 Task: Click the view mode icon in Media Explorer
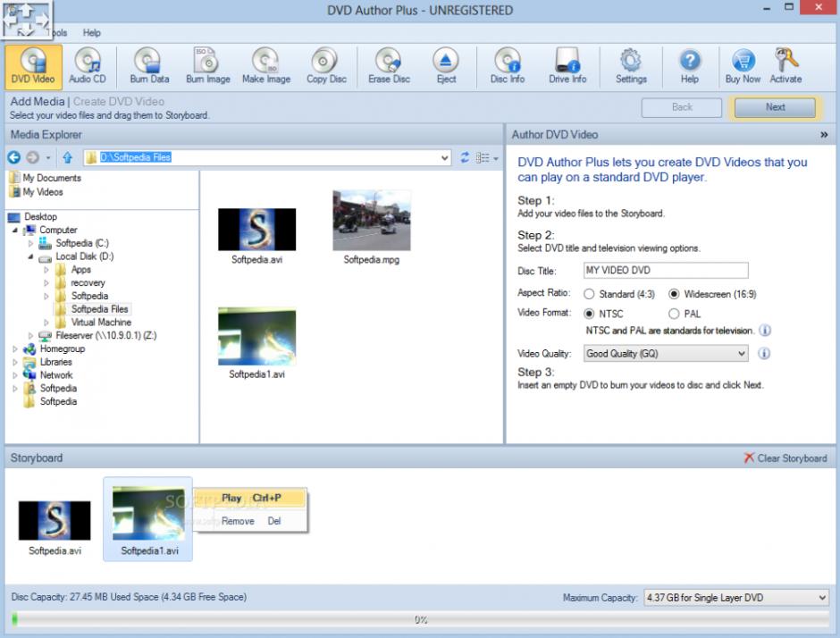(x=483, y=157)
